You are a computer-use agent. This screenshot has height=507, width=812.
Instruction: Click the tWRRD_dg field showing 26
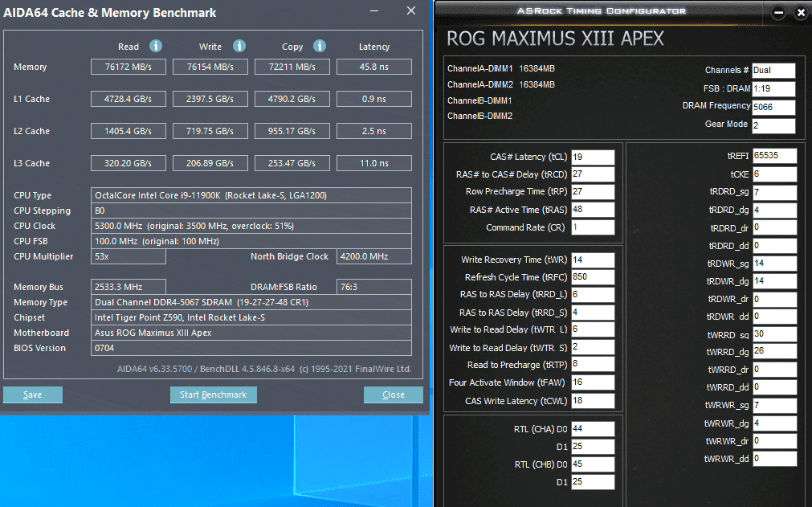774,351
